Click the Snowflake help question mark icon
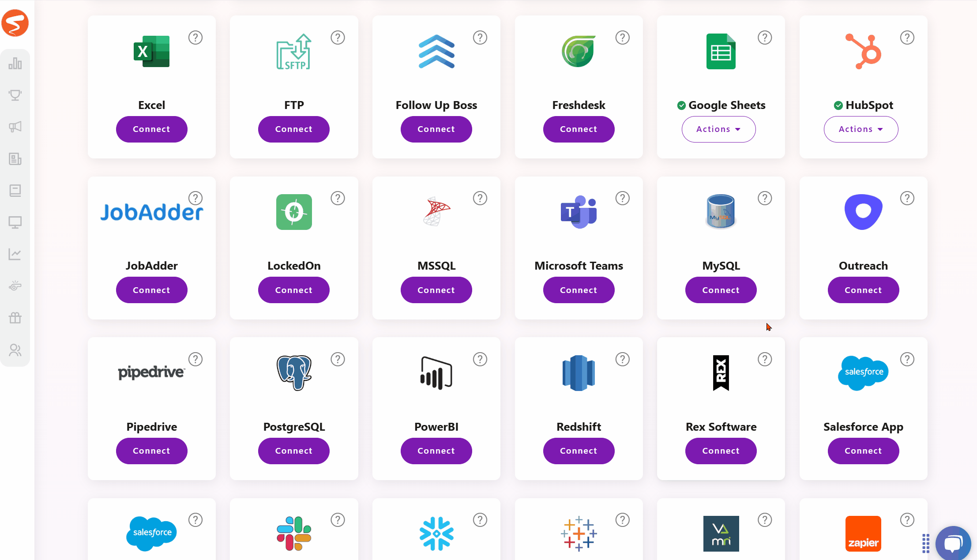 (480, 520)
